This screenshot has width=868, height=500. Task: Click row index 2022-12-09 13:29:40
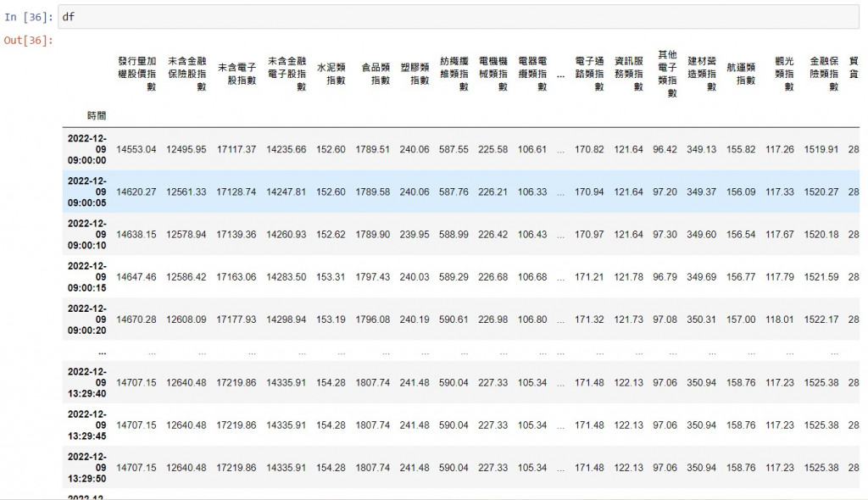87,382
